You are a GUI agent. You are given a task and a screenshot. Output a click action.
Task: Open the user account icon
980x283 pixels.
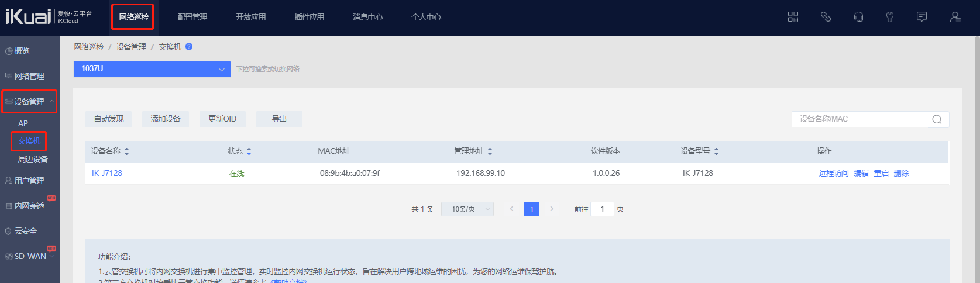click(x=955, y=17)
